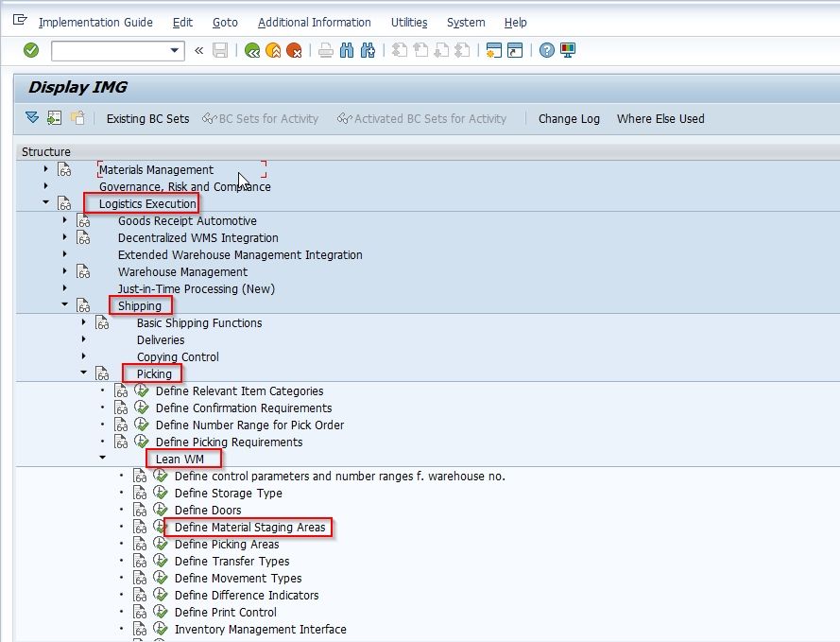The width and height of the screenshot is (840, 642).
Task: Click the Find Next binoculars-plus icon
Action: (369, 50)
